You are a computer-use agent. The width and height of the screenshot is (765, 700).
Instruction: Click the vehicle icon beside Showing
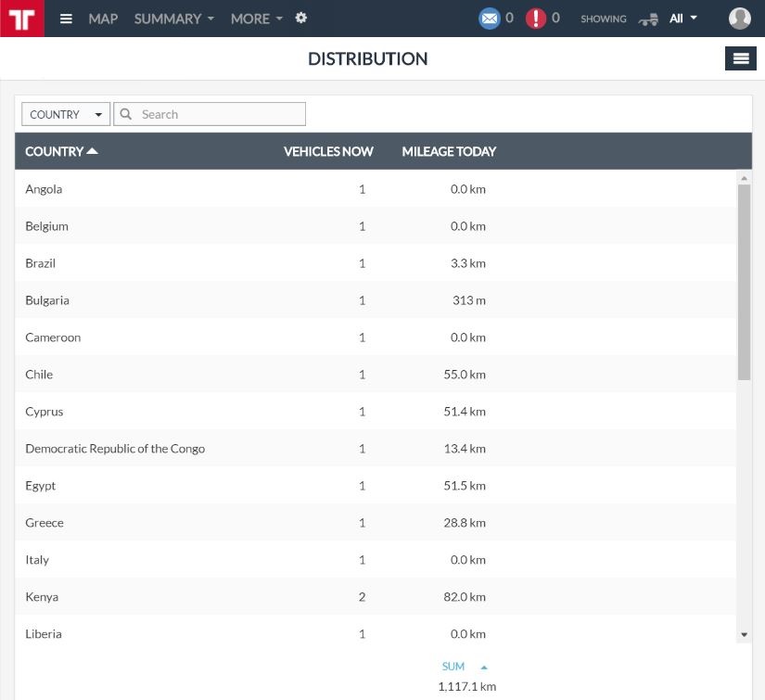pos(648,19)
